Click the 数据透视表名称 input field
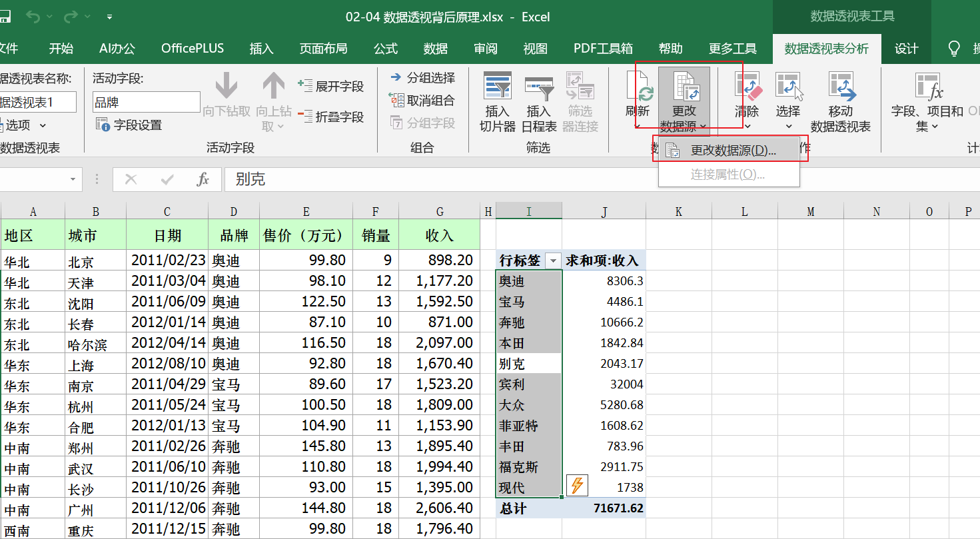Image resolution: width=980 pixels, height=539 pixels. tap(38, 102)
